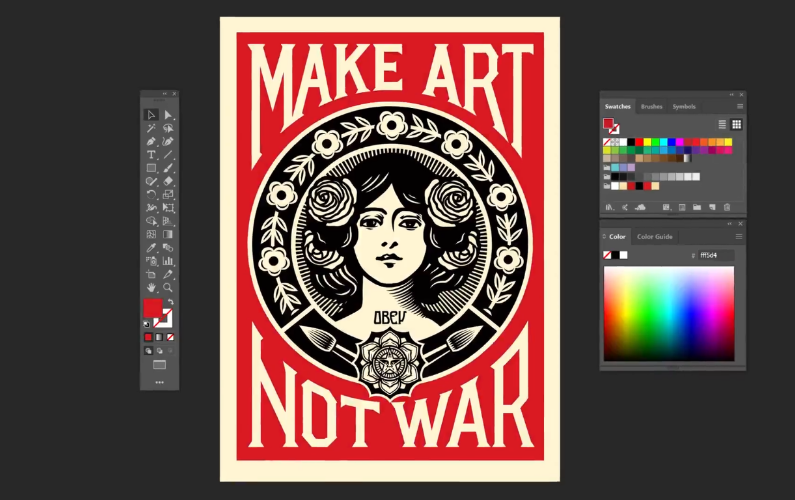Select the Perspective Grid tool
This screenshot has height=500, width=795.
pos(168,221)
